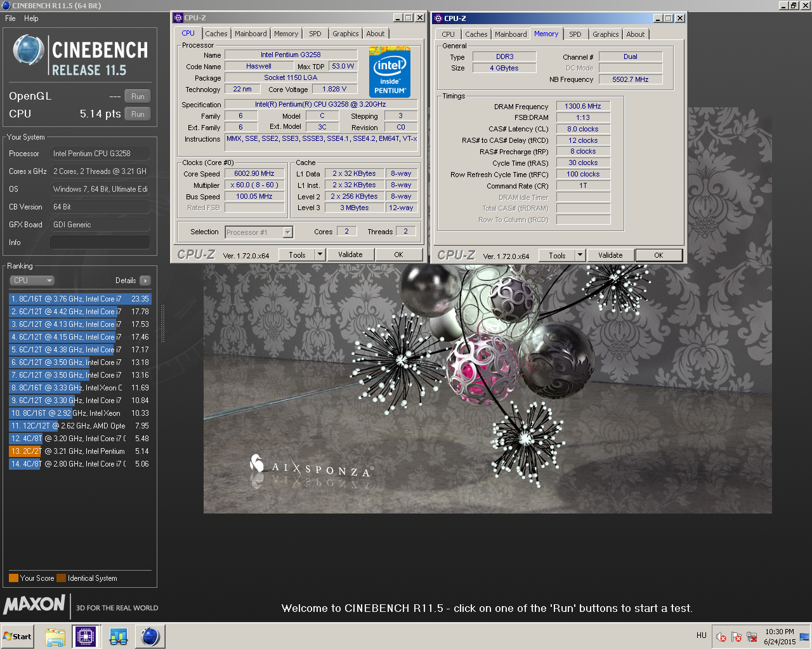Image resolution: width=812 pixels, height=650 pixels.
Task: Select ranking entry 14 with 5.06 score
Action: point(80,464)
